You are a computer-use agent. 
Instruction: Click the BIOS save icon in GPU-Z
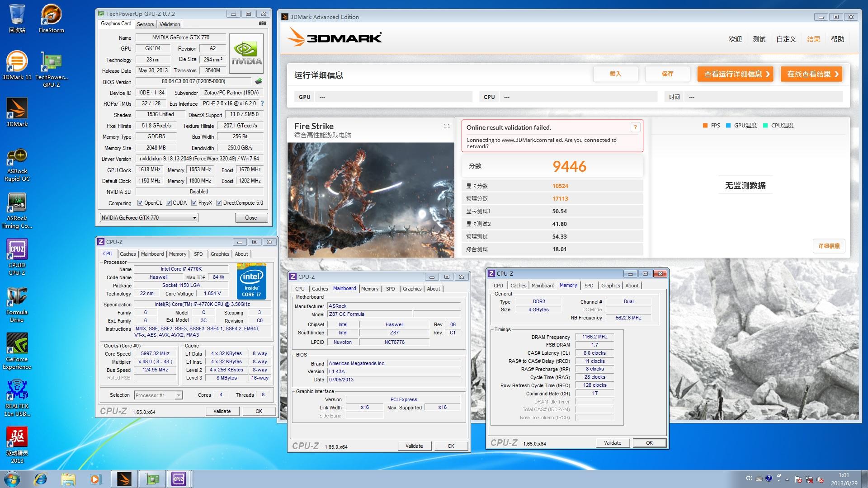pos(259,81)
